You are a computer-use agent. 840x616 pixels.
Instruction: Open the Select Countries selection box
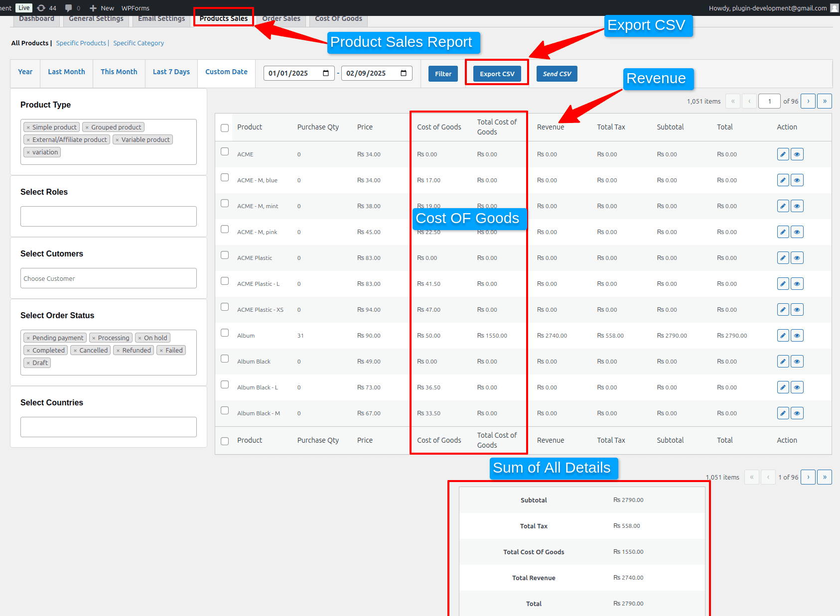pyautogui.click(x=109, y=427)
